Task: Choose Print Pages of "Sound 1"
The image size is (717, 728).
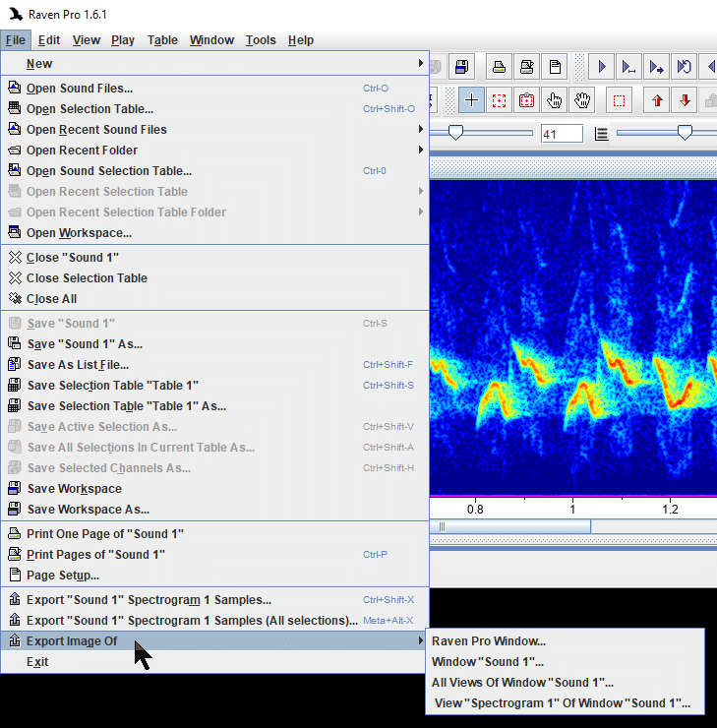Action: [x=214, y=554]
